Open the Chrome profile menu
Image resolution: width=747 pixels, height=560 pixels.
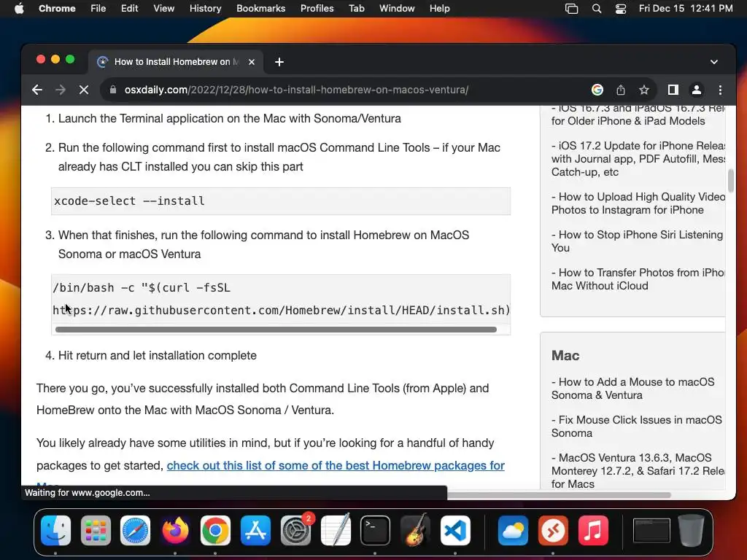[x=696, y=90]
